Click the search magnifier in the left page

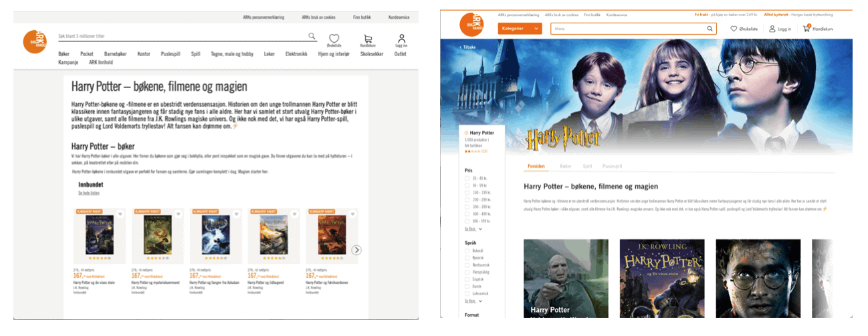point(312,36)
